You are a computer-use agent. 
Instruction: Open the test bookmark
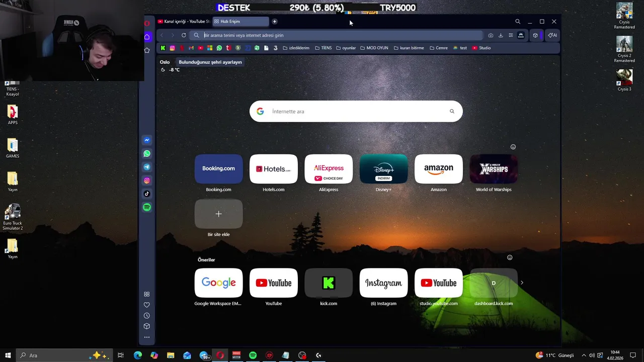460,48
